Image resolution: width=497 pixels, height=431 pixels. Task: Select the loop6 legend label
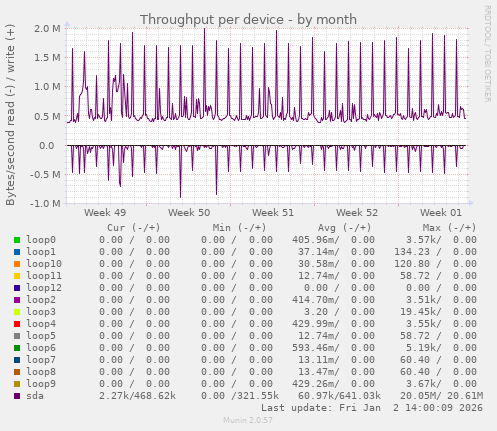pos(41,348)
